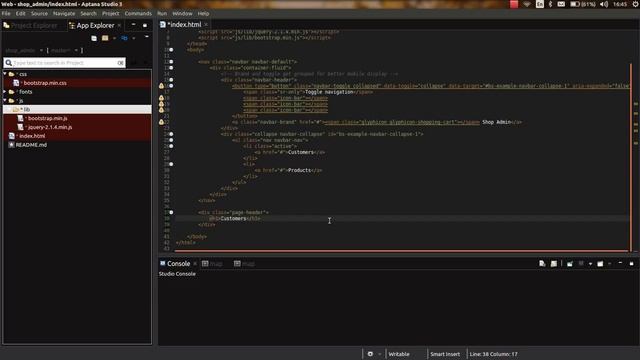Click the Pin Console icon
This screenshot has width=640, height=360.
(x=570, y=264)
